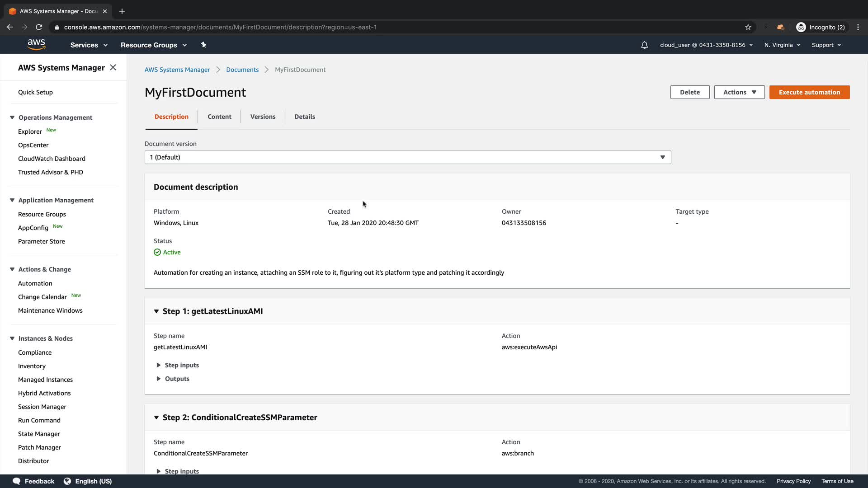Image resolution: width=868 pixels, height=488 pixels.
Task: Click the English (US) globe icon
Action: coord(67,481)
